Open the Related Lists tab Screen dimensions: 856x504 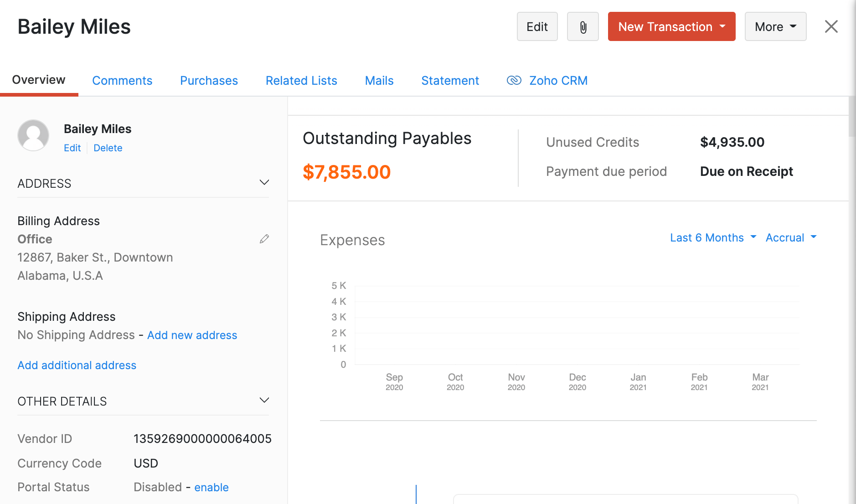[x=301, y=81]
